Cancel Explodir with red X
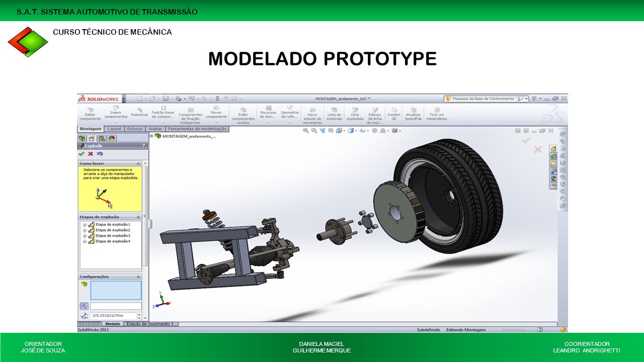This screenshot has width=644, height=362. point(91,154)
